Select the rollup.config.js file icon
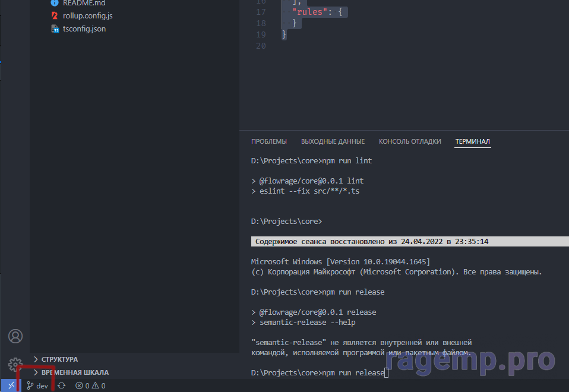This screenshot has height=392, width=569. [55, 15]
